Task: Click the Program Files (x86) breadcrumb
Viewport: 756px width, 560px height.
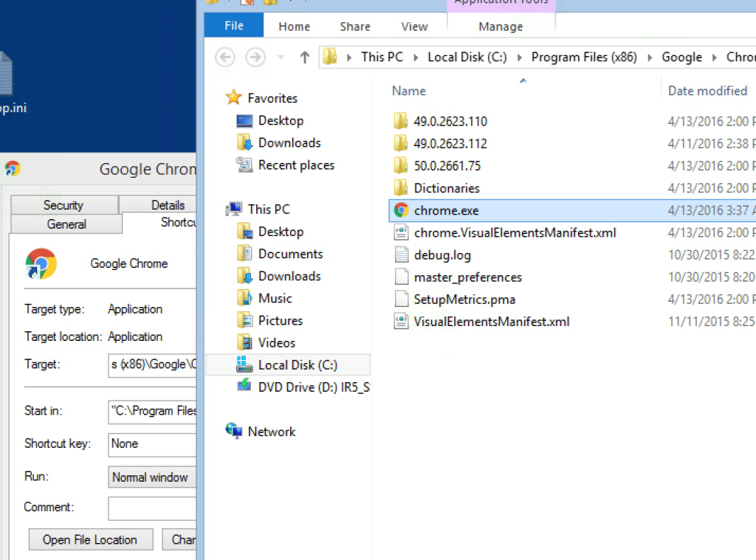Action: [x=584, y=58]
